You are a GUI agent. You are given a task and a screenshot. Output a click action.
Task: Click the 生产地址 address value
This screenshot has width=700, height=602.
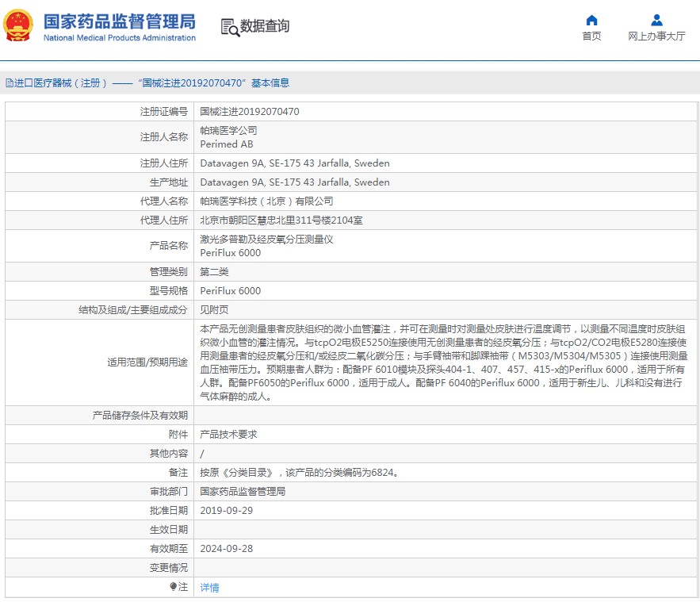tap(295, 182)
